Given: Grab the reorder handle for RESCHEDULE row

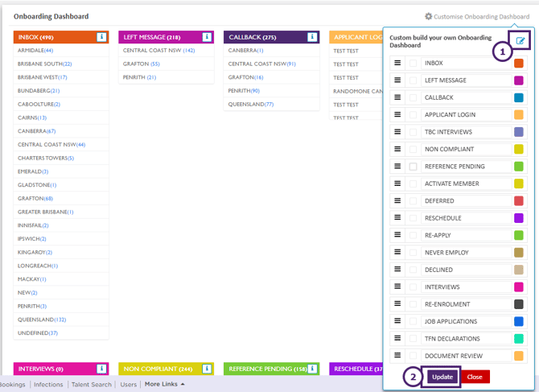Looking at the screenshot, I should [397, 217].
